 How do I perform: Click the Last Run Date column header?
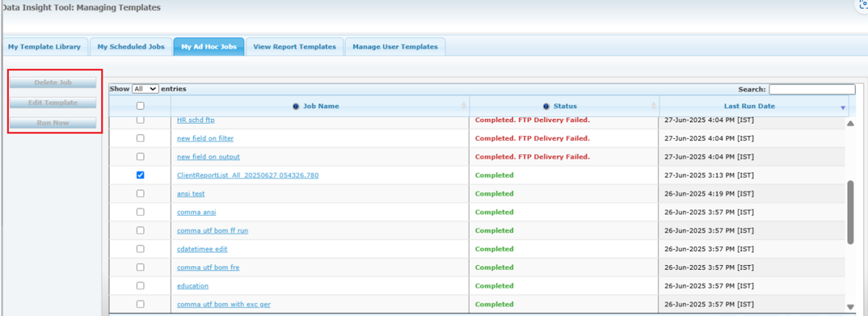coord(753,106)
